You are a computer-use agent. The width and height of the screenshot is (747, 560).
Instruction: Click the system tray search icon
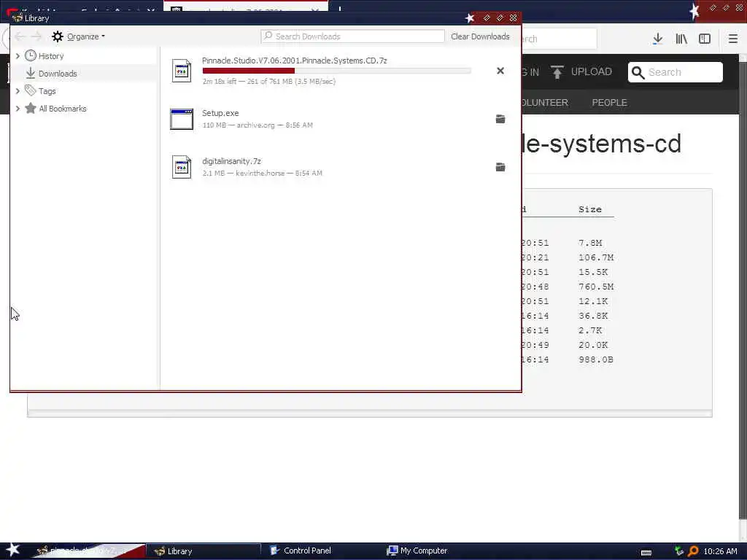tap(693, 551)
